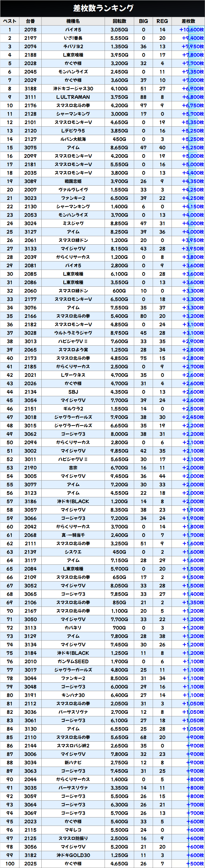
Task: Click the +10,600枚 value
Action: 192,30
